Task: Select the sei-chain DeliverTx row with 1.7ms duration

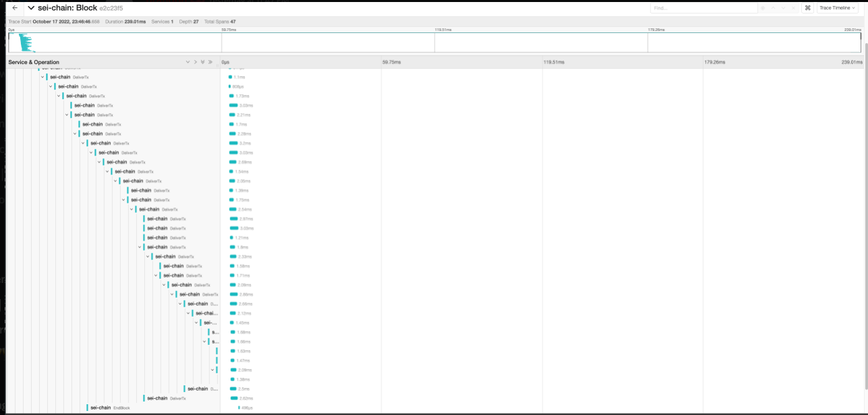Action: tap(102, 124)
